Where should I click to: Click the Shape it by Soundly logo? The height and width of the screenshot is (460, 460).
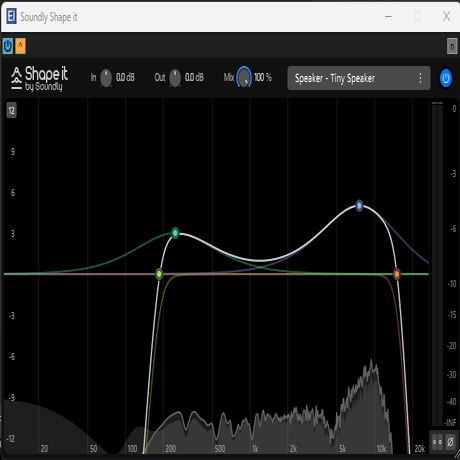click(x=39, y=79)
